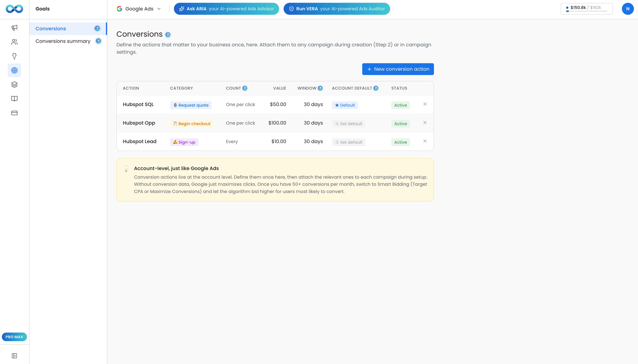Screen dimensions: 638x364
Task: Run VERA the AI Ads Auditor
Action: (337, 9)
